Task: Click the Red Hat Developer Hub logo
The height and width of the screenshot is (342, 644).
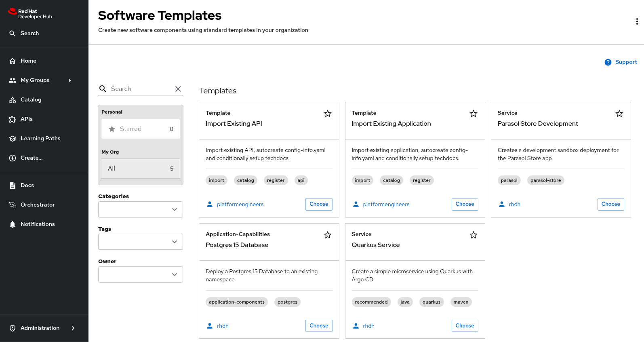Action: 30,14
